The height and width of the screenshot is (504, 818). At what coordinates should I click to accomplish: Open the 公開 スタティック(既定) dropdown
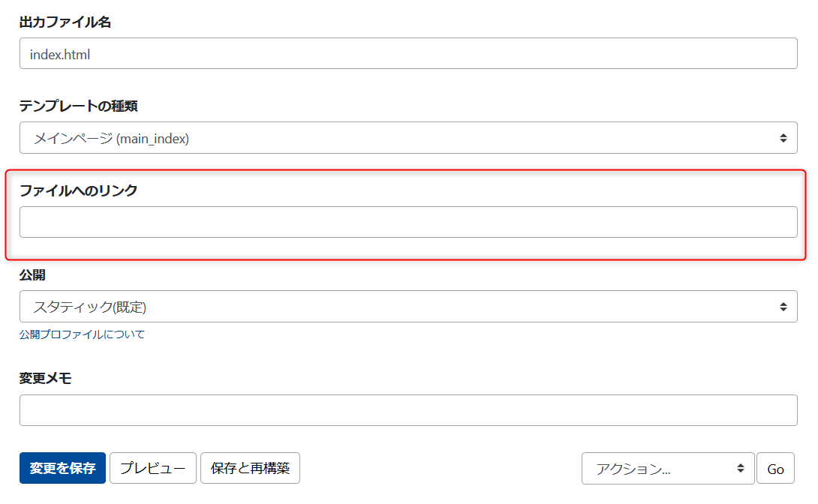[x=408, y=307]
